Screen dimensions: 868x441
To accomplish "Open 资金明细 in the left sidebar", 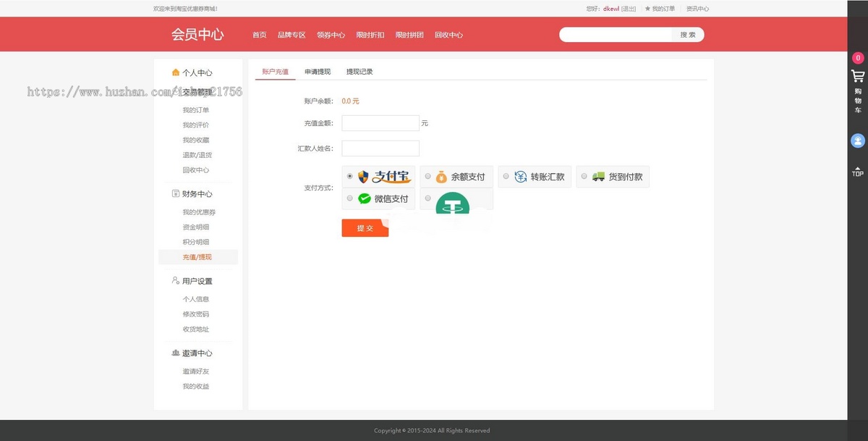I will (x=195, y=227).
